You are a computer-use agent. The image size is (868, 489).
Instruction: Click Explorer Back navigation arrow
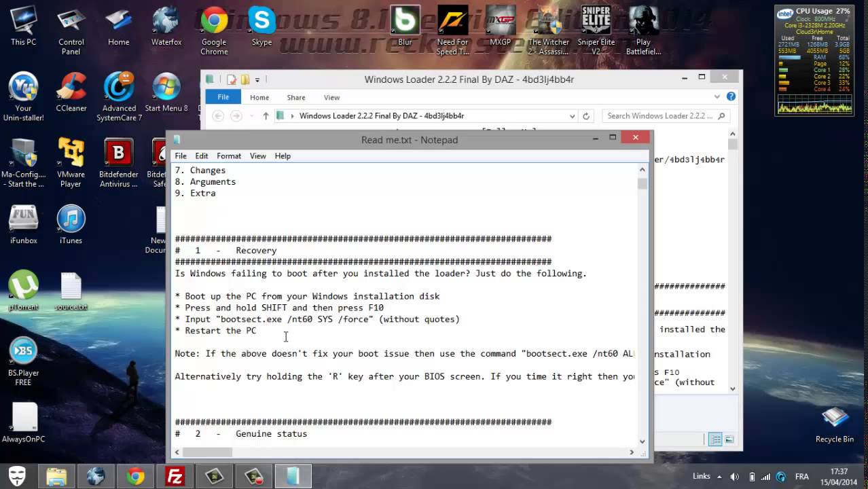pos(218,116)
